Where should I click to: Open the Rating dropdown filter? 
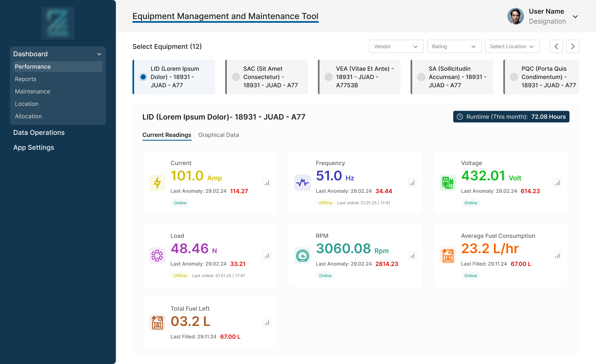pos(454,46)
